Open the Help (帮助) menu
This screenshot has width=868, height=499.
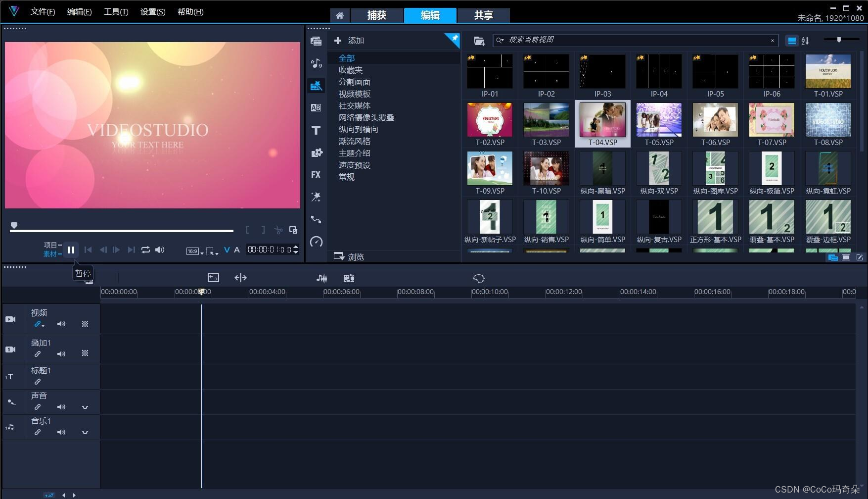[190, 12]
